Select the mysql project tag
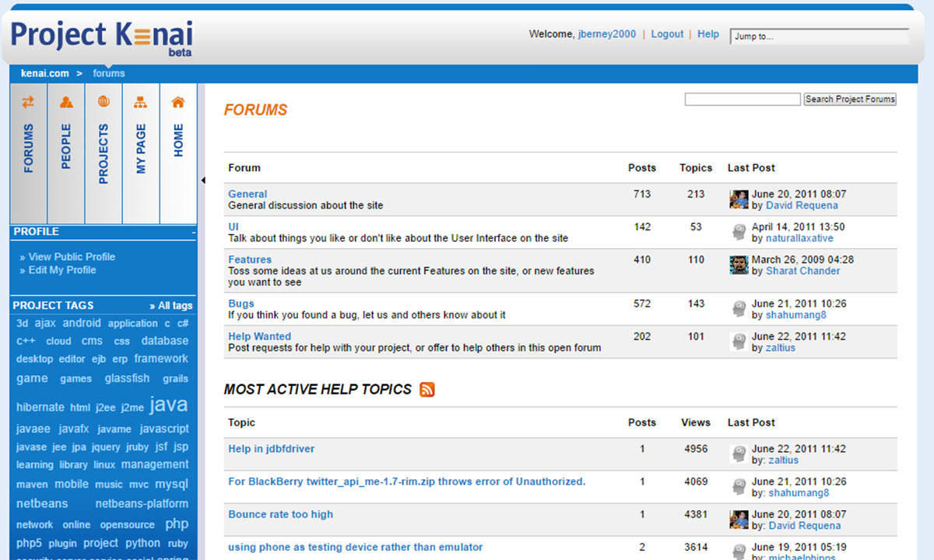The height and width of the screenshot is (560, 934). tap(171, 484)
